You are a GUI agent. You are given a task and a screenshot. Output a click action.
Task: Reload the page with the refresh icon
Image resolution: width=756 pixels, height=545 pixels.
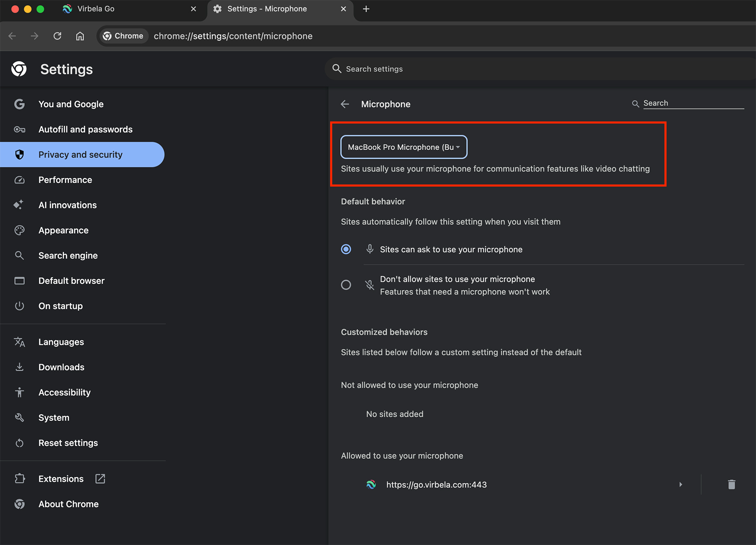coord(58,36)
